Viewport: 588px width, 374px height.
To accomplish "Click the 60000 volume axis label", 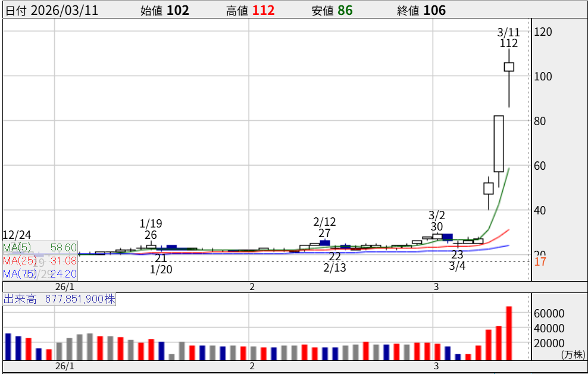I will coord(549,313).
